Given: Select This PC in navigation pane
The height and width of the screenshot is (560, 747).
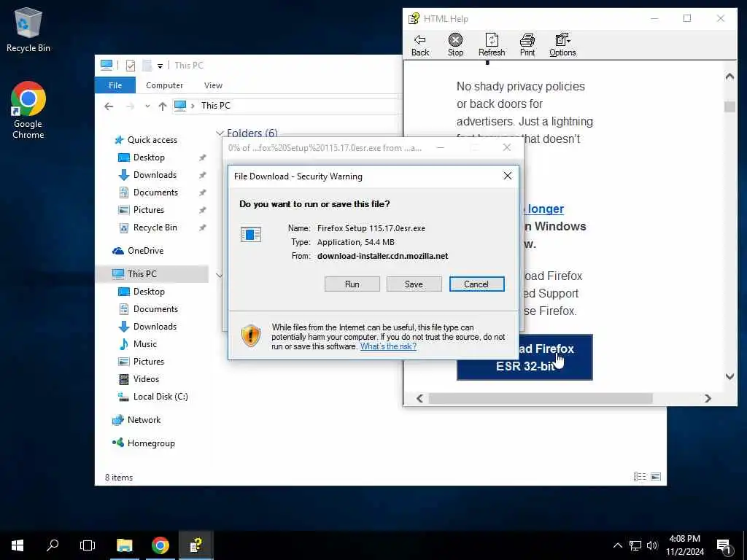Looking at the screenshot, I should point(142,274).
